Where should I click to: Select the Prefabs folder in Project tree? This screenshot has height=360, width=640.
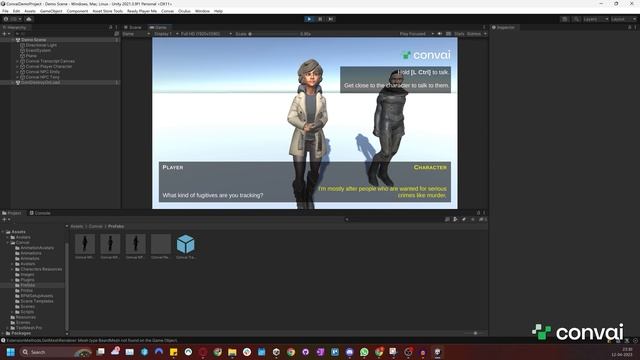pyautogui.click(x=27, y=285)
